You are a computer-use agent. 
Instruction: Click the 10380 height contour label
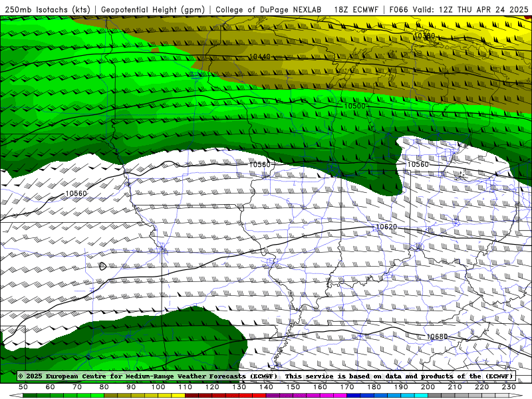424,36
